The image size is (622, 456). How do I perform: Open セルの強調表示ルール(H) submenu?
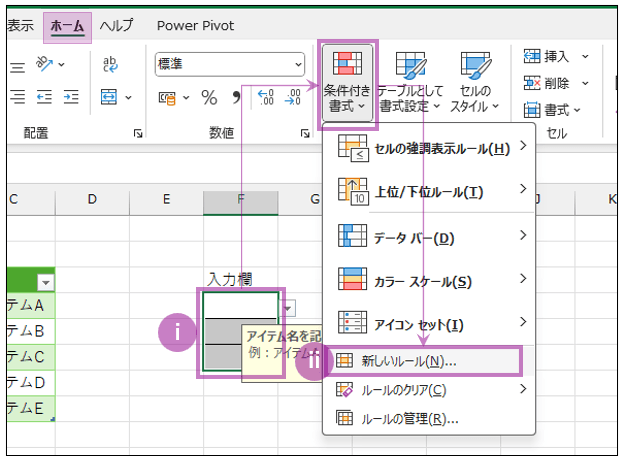click(x=428, y=149)
